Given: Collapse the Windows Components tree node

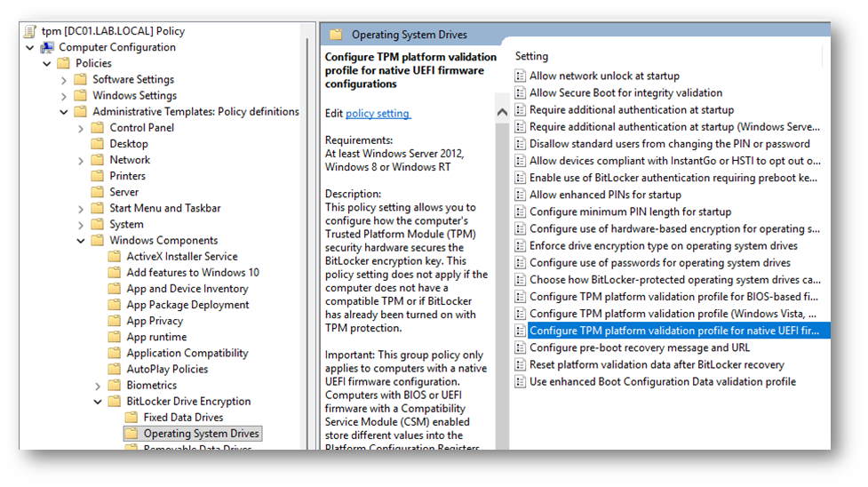Looking at the screenshot, I should (x=81, y=241).
